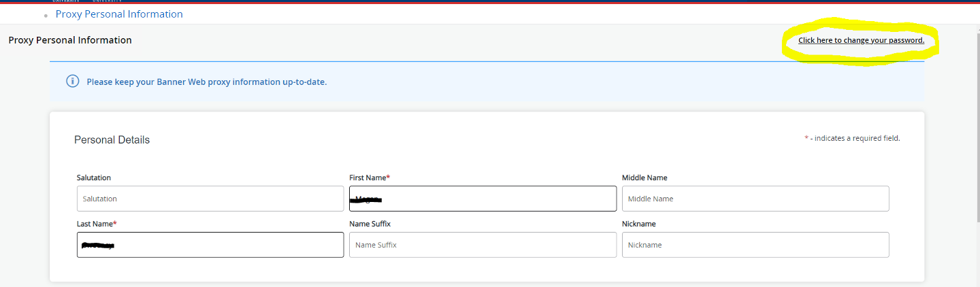Click into the First Name input field
The height and width of the screenshot is (287, 980).
[x=483, y=199]
